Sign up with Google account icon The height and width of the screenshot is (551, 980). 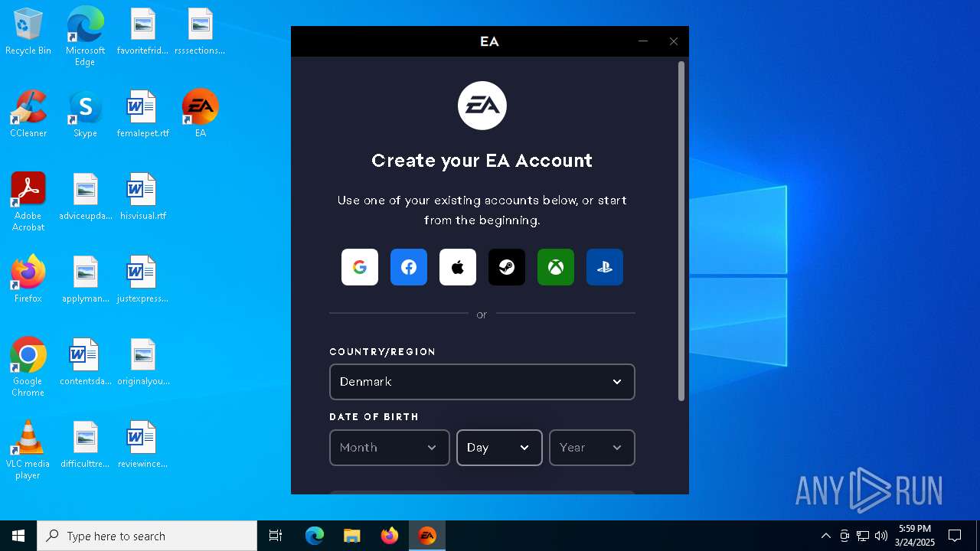360,267
